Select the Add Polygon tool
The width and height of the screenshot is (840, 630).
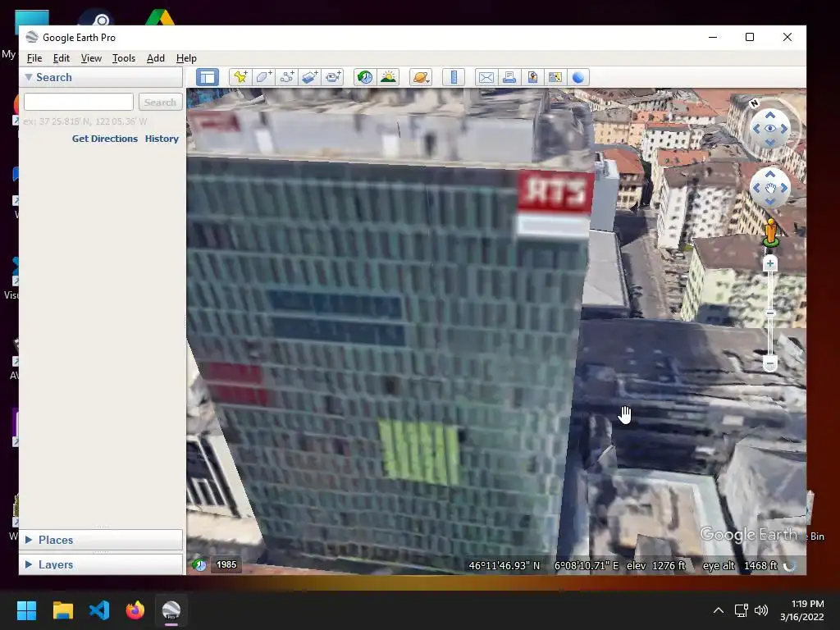(x=263, y=77)
